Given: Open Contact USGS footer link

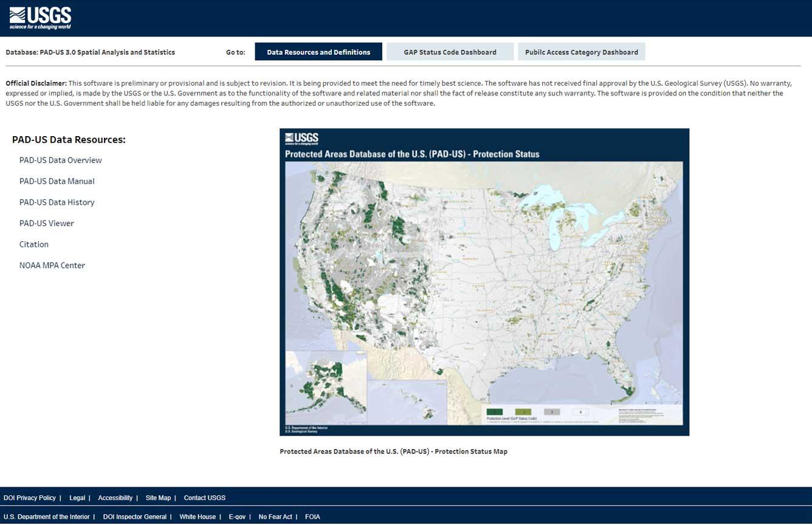Looking at the screenshot, I should coord(205,498).
